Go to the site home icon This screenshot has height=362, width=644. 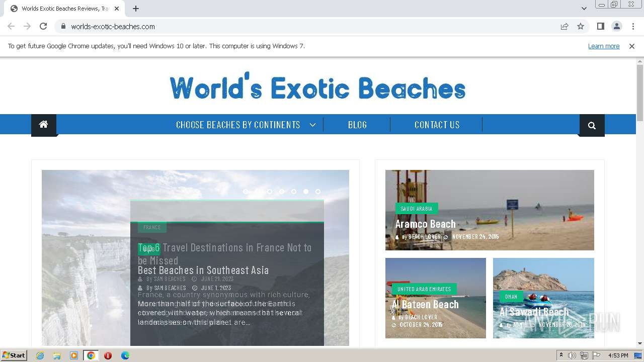pos(44,125)
